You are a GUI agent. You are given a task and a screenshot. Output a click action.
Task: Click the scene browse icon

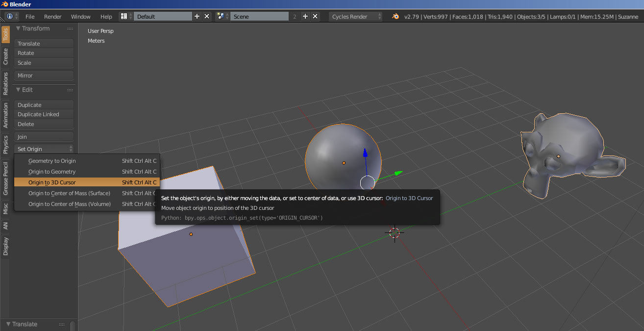click(223, 16)
